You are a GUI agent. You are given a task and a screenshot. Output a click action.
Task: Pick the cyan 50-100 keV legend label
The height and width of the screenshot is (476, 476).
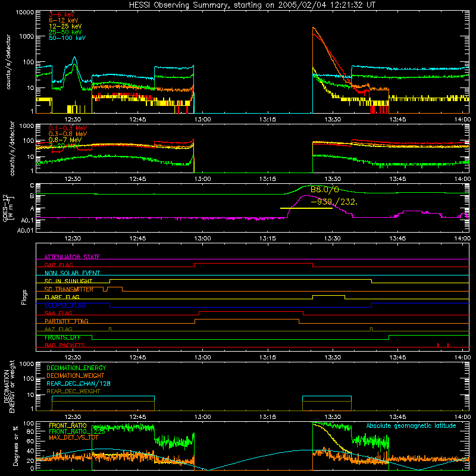[67, 38]
